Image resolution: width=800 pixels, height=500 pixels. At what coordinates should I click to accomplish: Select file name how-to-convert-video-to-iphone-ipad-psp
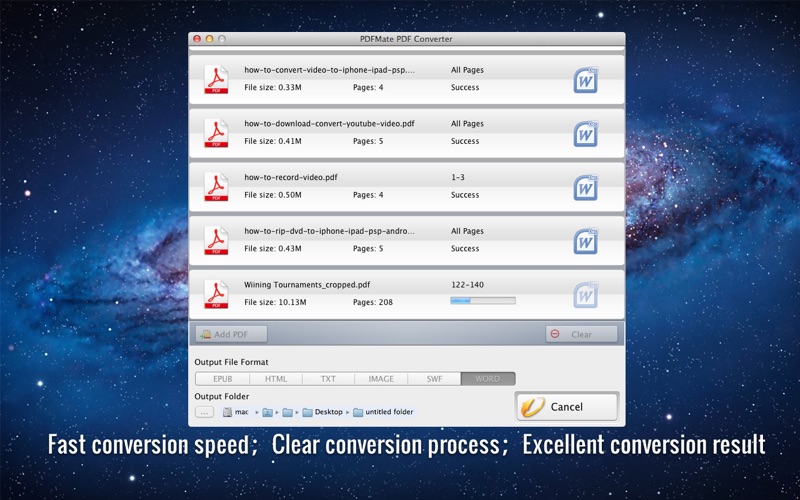click(x=330, y=70)
